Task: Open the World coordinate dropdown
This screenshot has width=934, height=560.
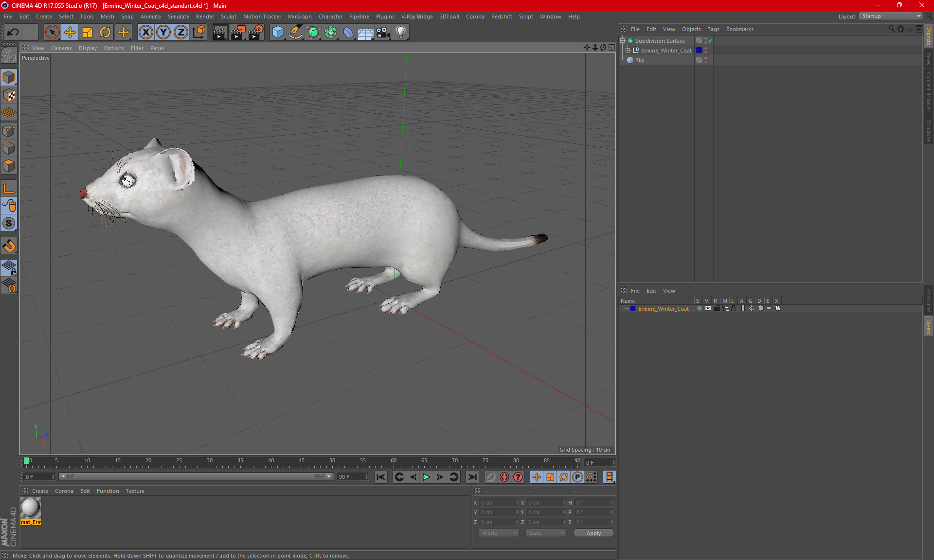Action: [499, 533]
